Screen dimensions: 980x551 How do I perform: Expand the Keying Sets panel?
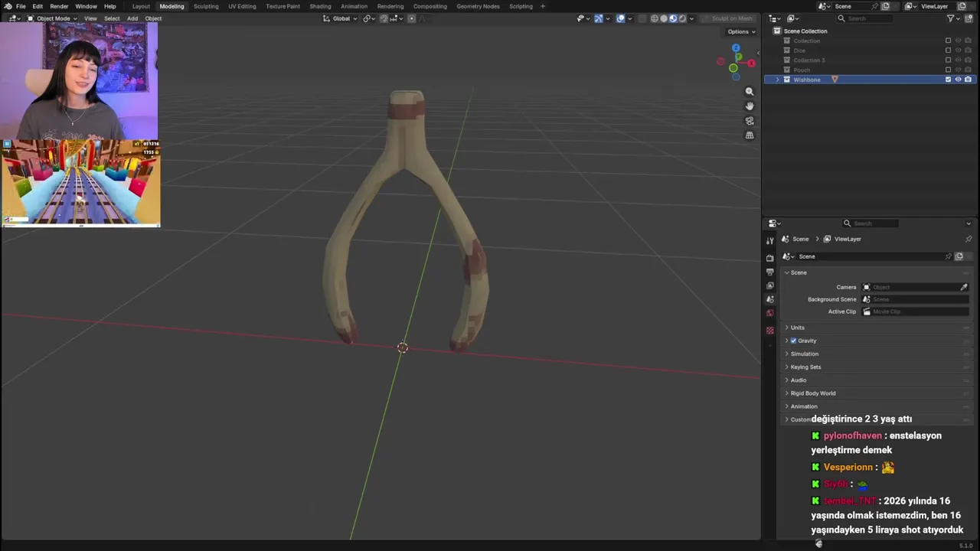[875, 367]
